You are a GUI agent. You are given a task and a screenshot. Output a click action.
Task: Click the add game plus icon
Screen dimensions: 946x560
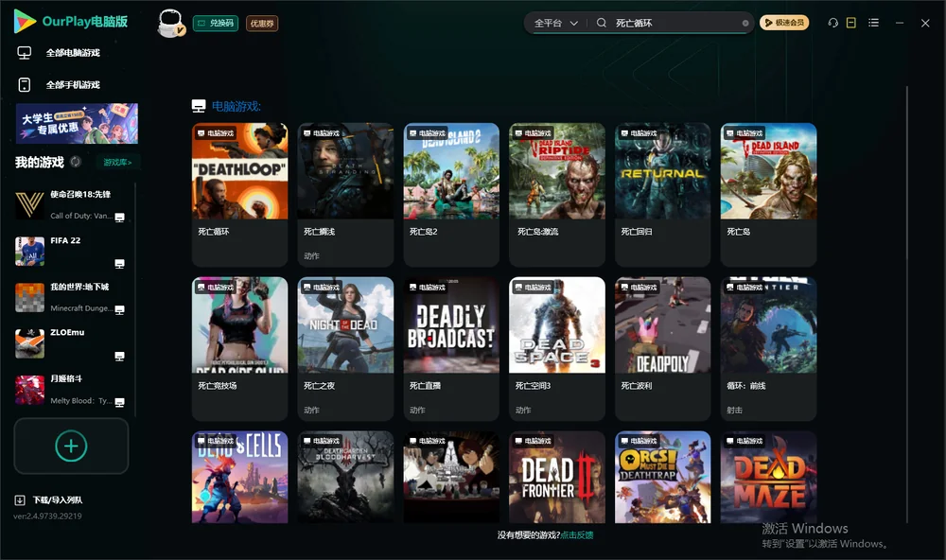point(71,446)
